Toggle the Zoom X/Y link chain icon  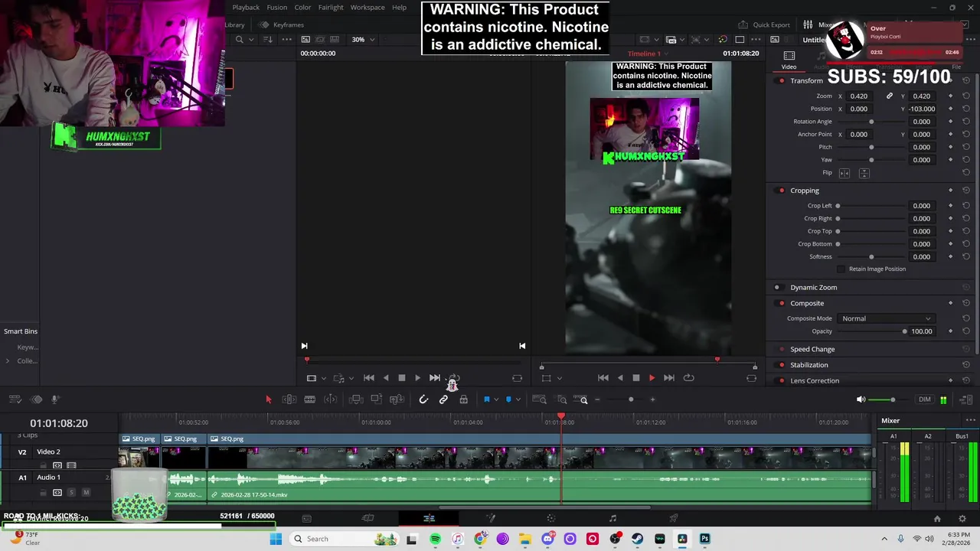[x=890, y=96]
